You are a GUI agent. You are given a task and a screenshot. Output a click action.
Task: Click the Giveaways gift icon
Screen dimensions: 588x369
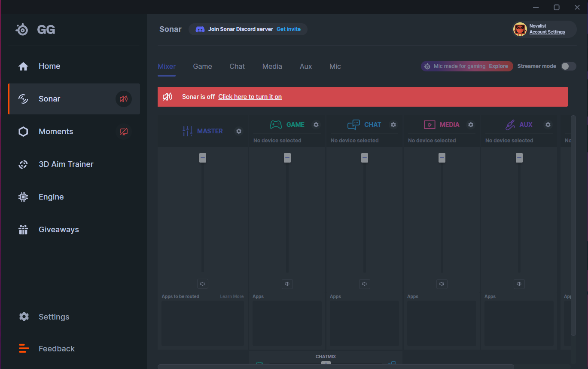[23, 230]
